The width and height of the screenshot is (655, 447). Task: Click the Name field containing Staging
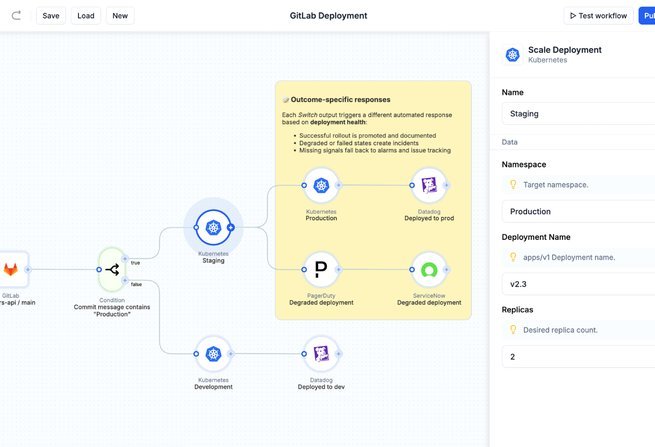(578, 114)
